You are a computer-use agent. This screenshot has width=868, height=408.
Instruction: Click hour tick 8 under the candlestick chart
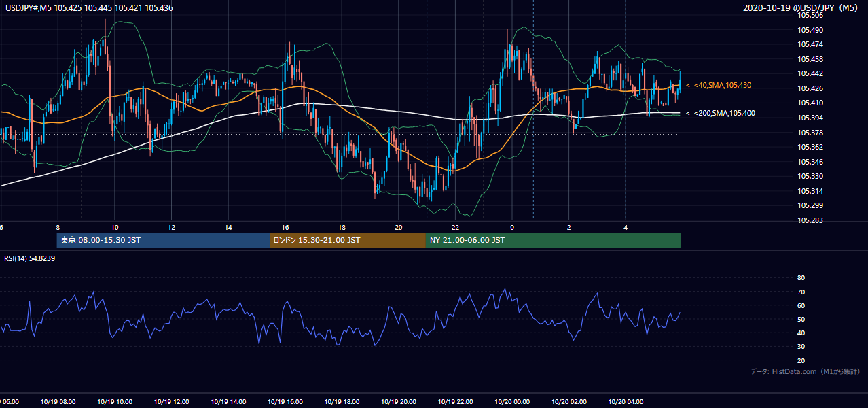[x=58, y=227]
